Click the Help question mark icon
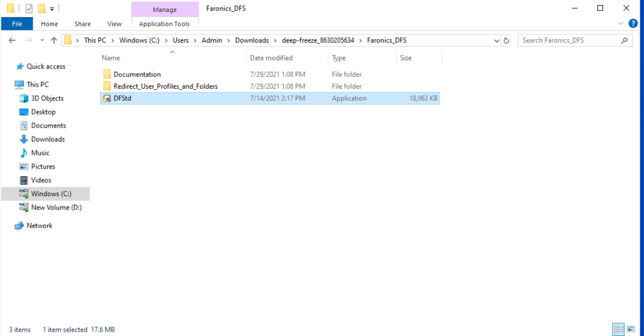 point(633,23)
